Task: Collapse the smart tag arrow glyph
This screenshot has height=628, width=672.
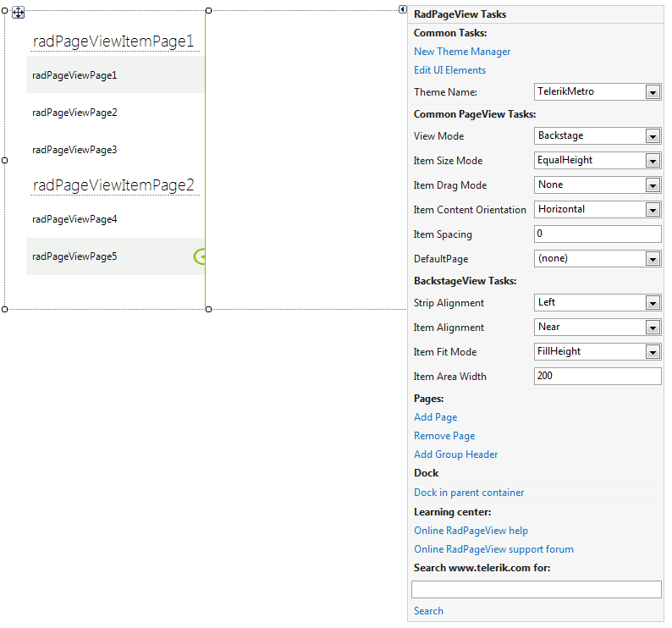Action: [402, 9]
